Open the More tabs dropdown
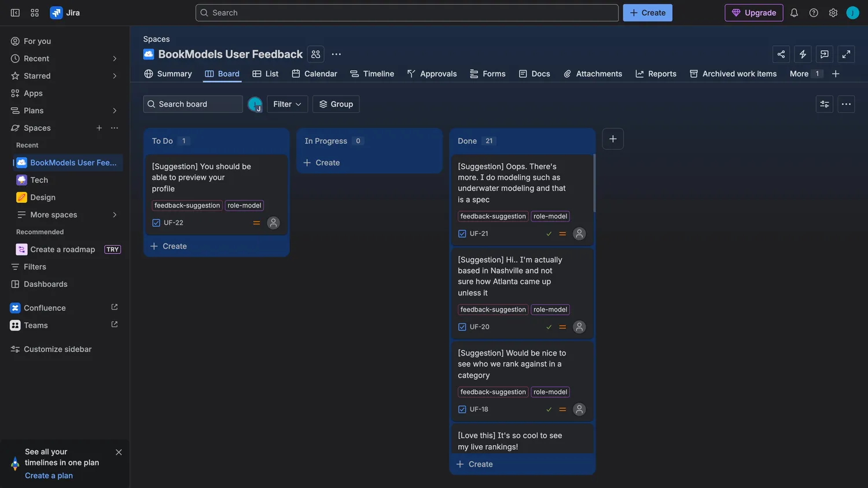Viewport: 868px width, 488px height. point(806,73)
